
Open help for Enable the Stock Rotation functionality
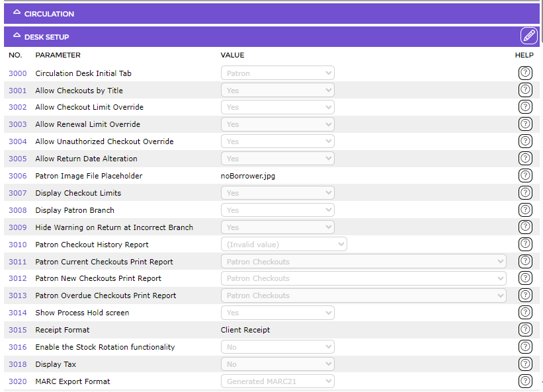(x=525, y=346)
